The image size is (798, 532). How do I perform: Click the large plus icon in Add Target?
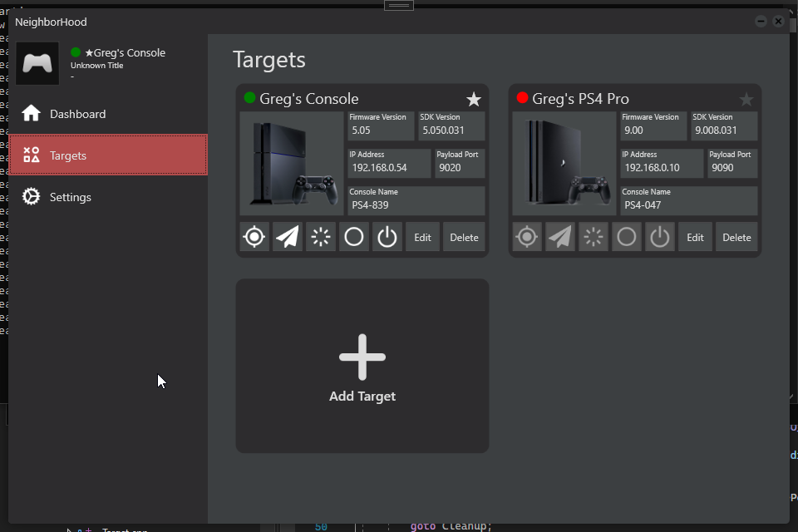point(362,357)
